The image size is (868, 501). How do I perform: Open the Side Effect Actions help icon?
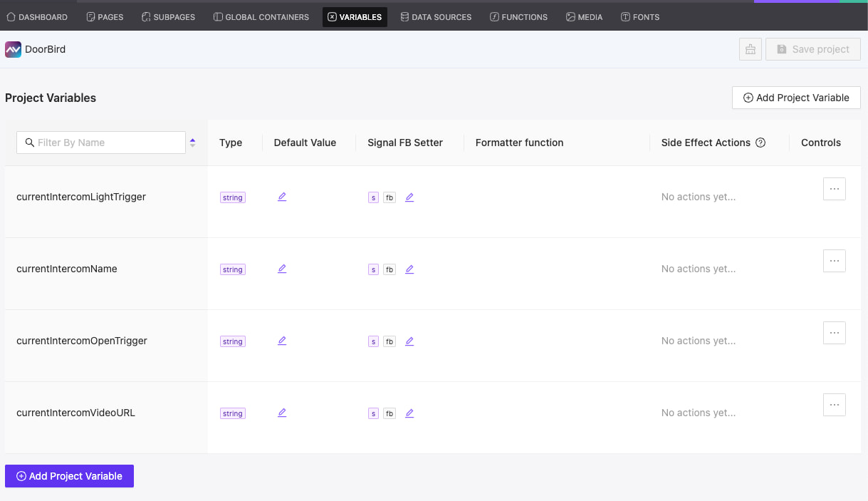(x=760, y=142)
